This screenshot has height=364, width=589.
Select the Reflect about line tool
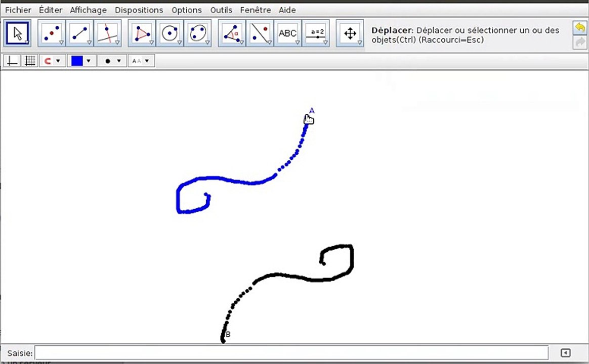(260, 33)
